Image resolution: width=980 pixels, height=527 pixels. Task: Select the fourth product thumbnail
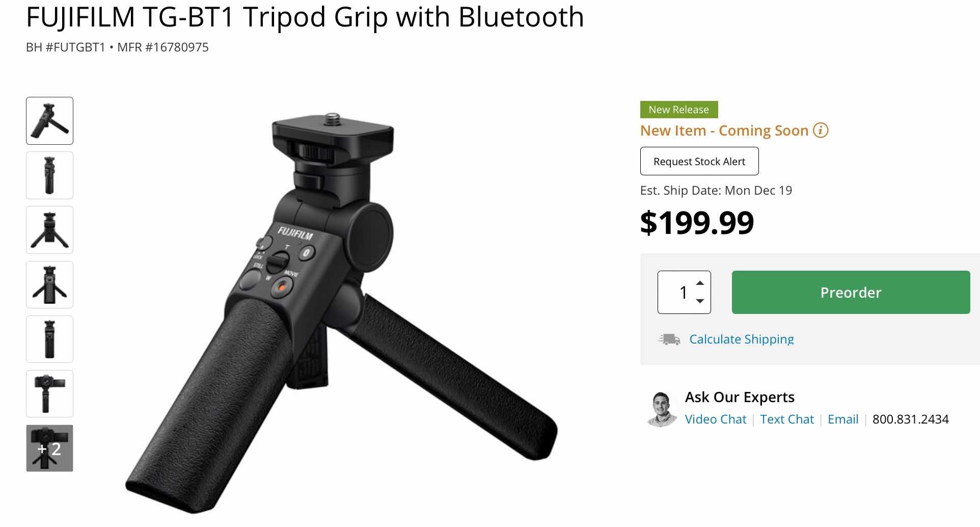click(x=49, y=284)
